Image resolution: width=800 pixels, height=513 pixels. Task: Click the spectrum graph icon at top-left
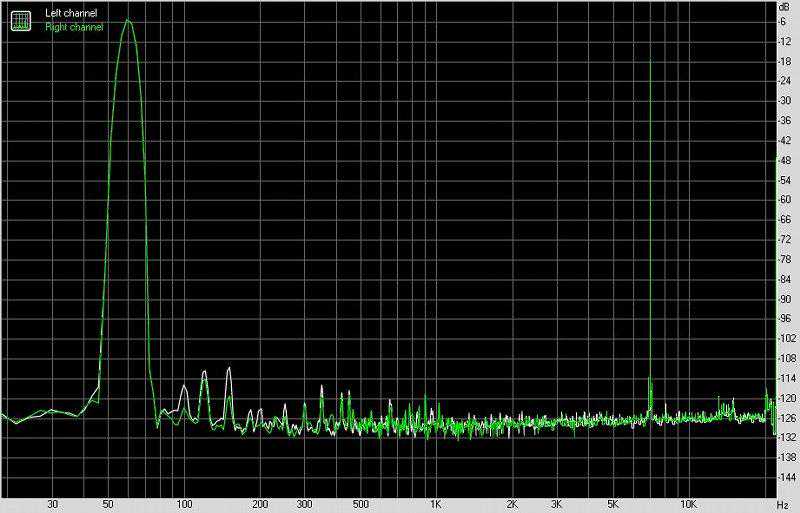(19, 19)
